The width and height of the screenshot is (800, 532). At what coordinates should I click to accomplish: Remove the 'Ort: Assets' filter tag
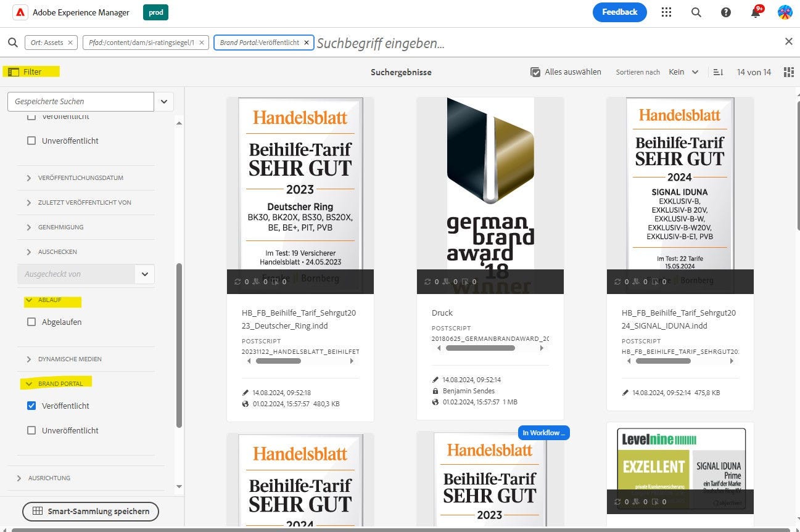(70, 43)
